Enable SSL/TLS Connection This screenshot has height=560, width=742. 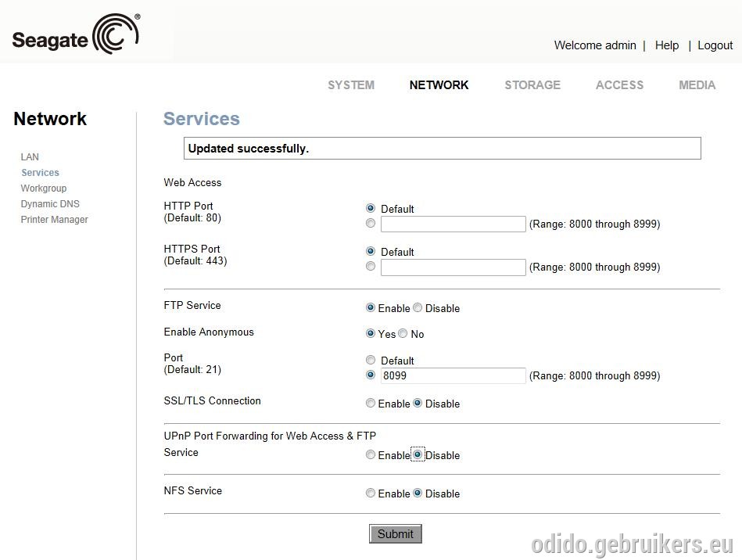[371, 403]
